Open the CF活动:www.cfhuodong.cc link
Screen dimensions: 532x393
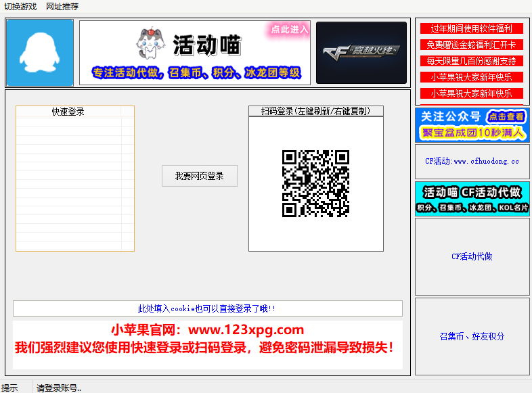tap(472, 162)
